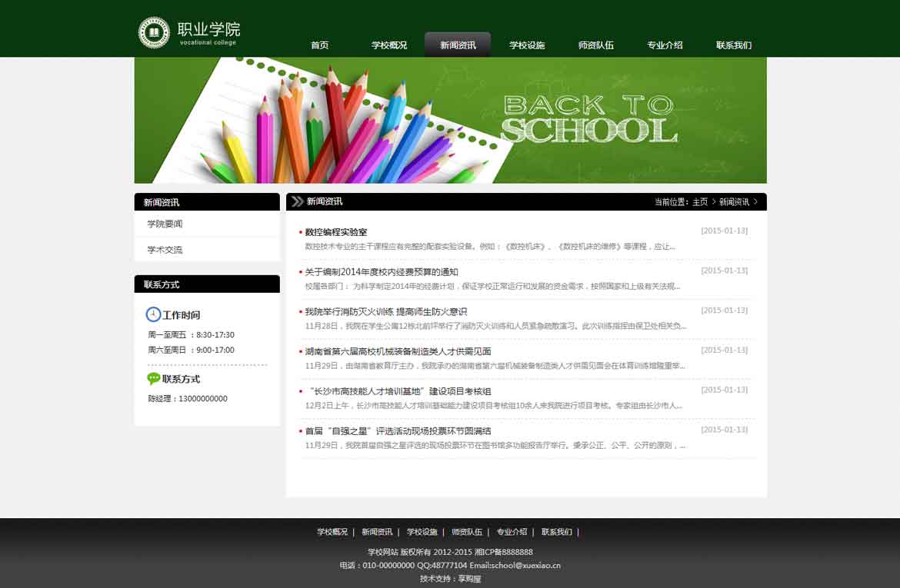The height and width of the screenshot is (588, 900).
Task: Click the 湘ICP备8888888 text in footer
Action: 504,552
